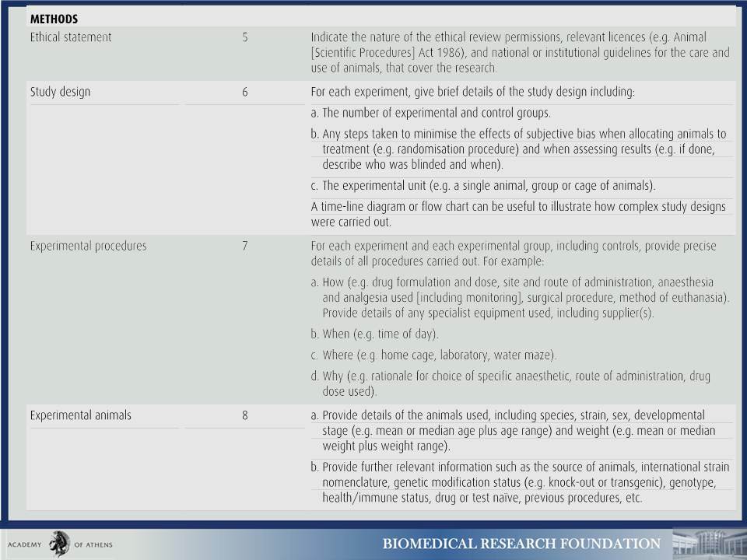The image size is (747, 560).
Task: Click item number 6
Action: (x=245, y=92)
